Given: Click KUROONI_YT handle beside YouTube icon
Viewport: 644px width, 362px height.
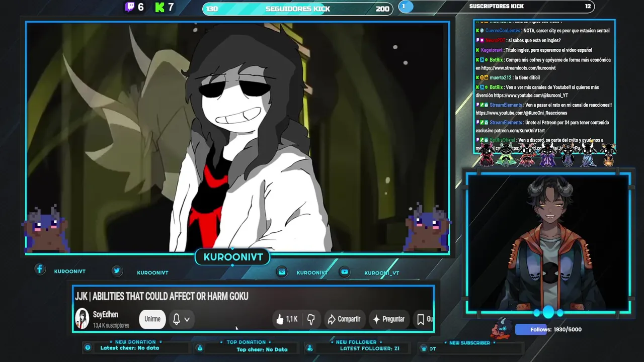Looking at the screenshot, I should pyautogui.click(x=382, y=273).
